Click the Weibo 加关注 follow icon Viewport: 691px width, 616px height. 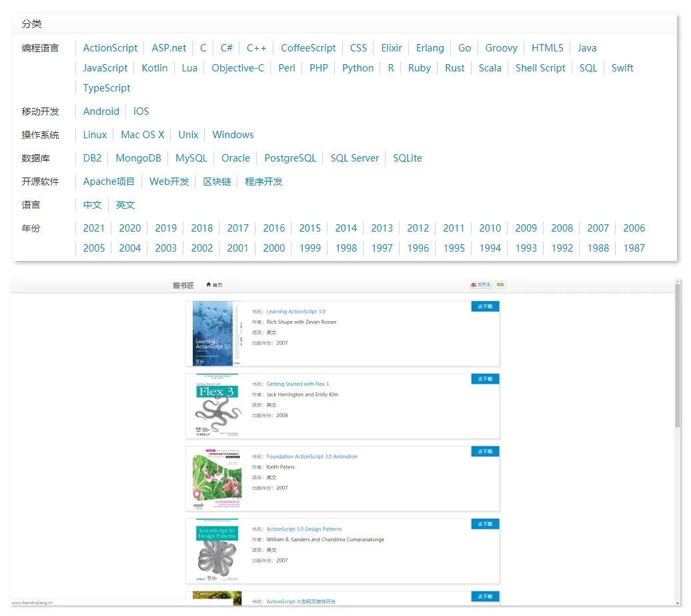click(x=474, y=285)
